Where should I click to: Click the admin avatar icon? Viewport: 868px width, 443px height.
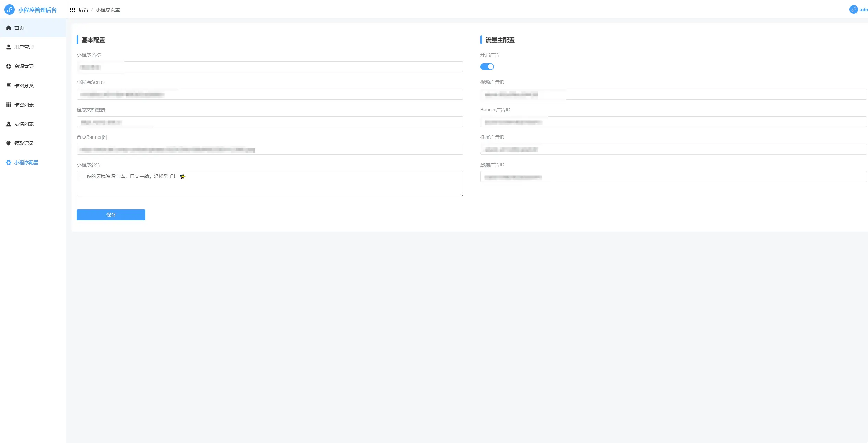coord(854,10)
